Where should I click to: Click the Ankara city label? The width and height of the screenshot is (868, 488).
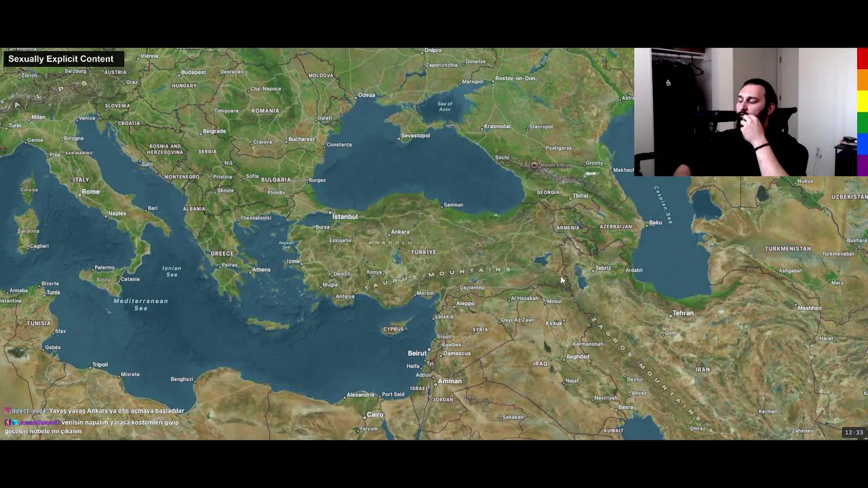click(x=400, y=232)
